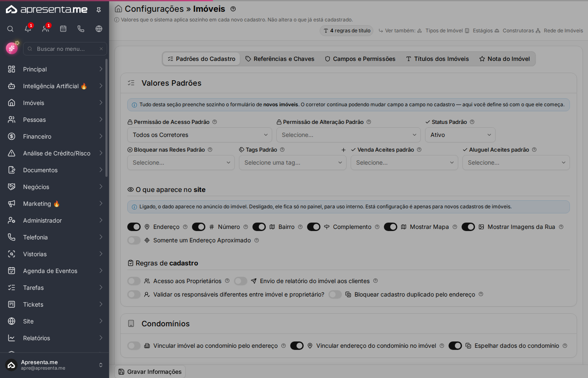
Task: Open Aluguel Aceites padrão dropdown
Action: point(516,163)
